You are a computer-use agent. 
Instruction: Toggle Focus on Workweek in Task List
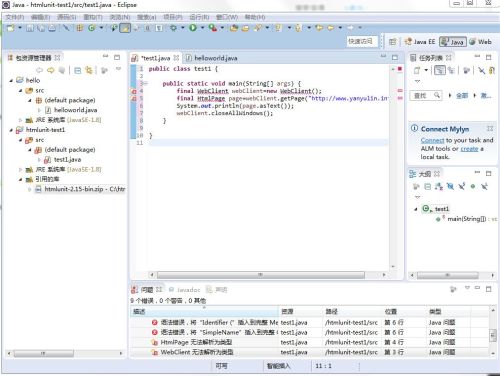coord(467,70)
